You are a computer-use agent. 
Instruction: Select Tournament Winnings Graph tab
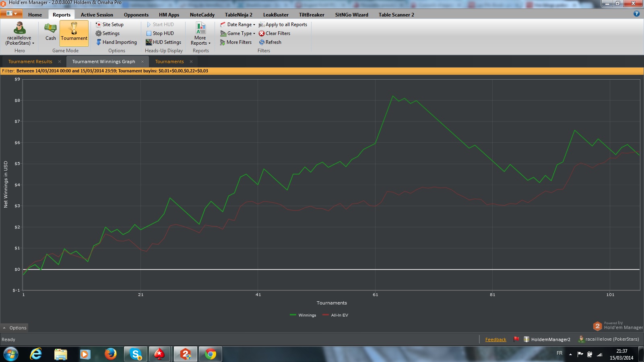coord(104,62)
